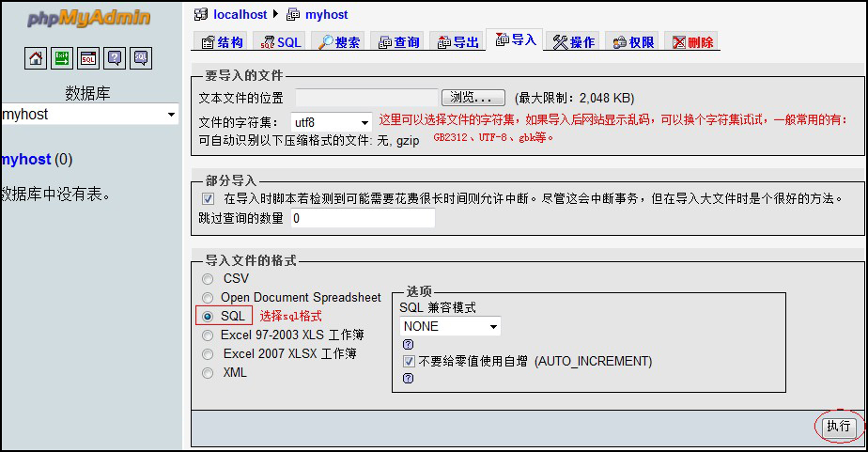Viewport: 868px width, 452px height.
Task: Click the green Exit logout icon
Action: (62, 58)
